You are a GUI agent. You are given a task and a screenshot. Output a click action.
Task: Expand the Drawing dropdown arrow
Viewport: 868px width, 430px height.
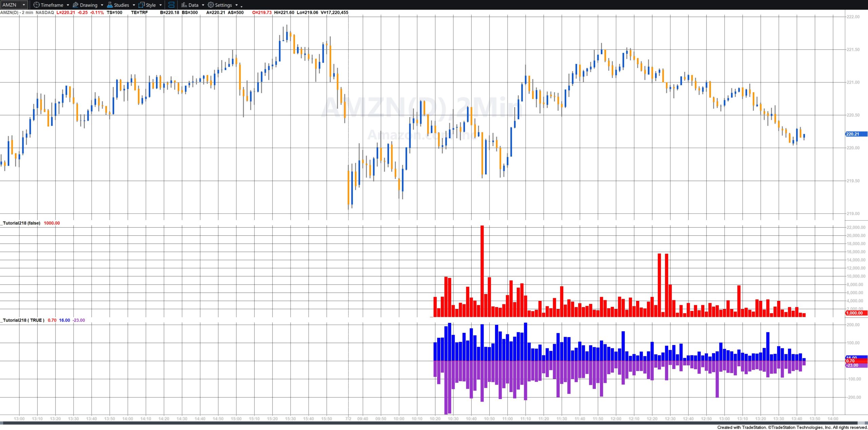(102, 5)
